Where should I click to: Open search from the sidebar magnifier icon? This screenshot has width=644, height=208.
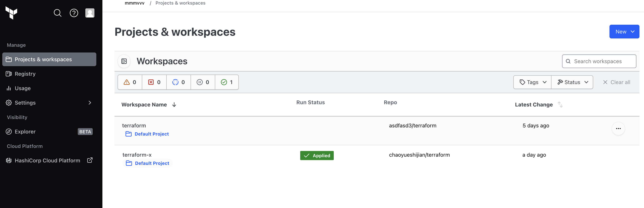tap(57, 13)
